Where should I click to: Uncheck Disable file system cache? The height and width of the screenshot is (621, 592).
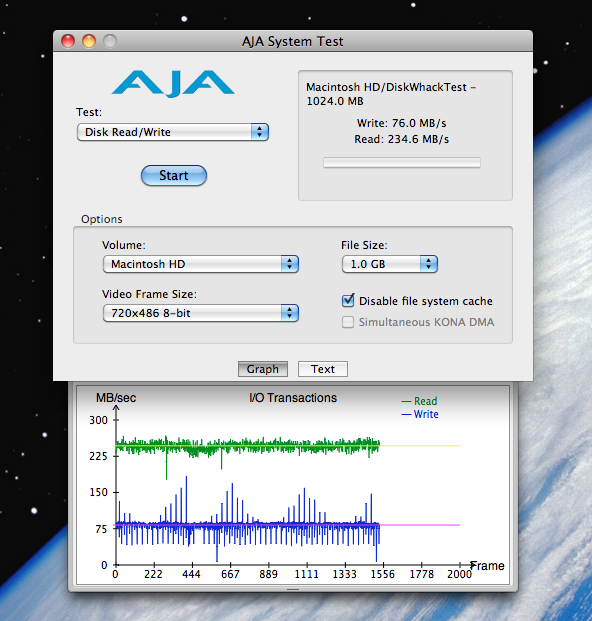(x=348, y=301)
